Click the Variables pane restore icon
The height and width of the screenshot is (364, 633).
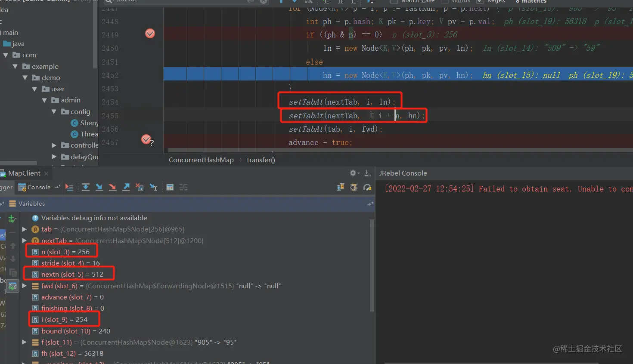(x=370, y=204)
